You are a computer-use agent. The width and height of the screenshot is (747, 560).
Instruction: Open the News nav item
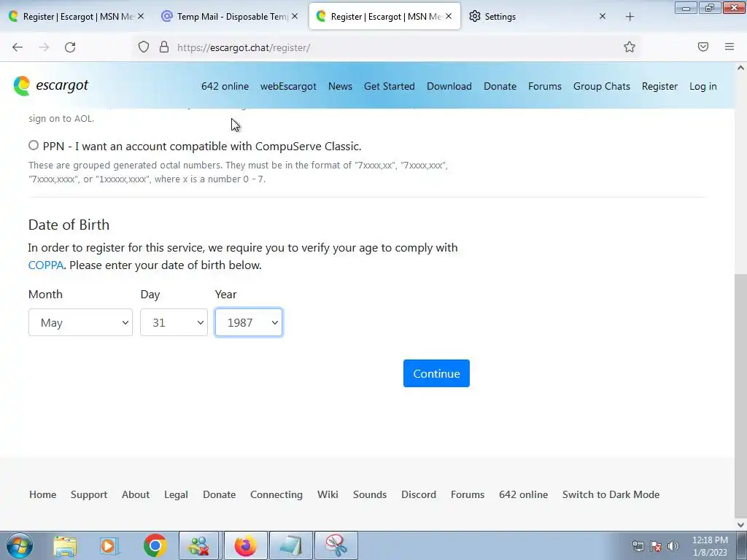coord(340,86)
